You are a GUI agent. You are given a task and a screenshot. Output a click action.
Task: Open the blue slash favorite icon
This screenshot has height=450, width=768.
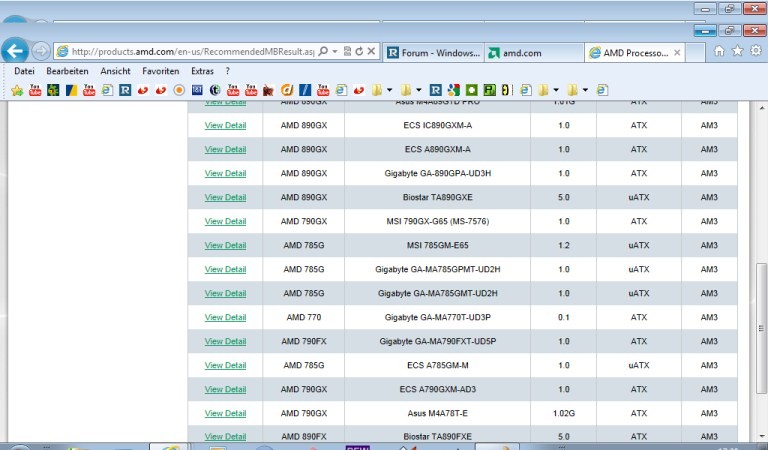pyautogui.click(x=305, y=90)
